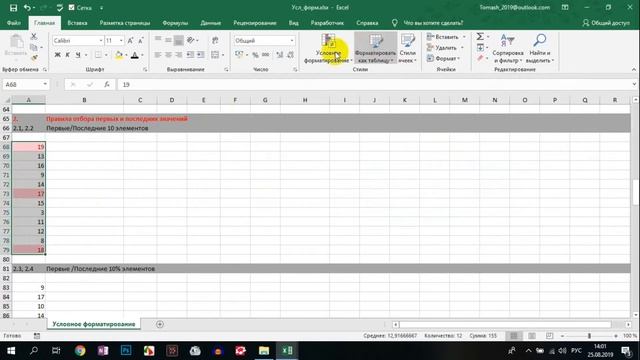Toggle underline Ч formatting
The image size is (640, 360).
click(x=78, y=55)
